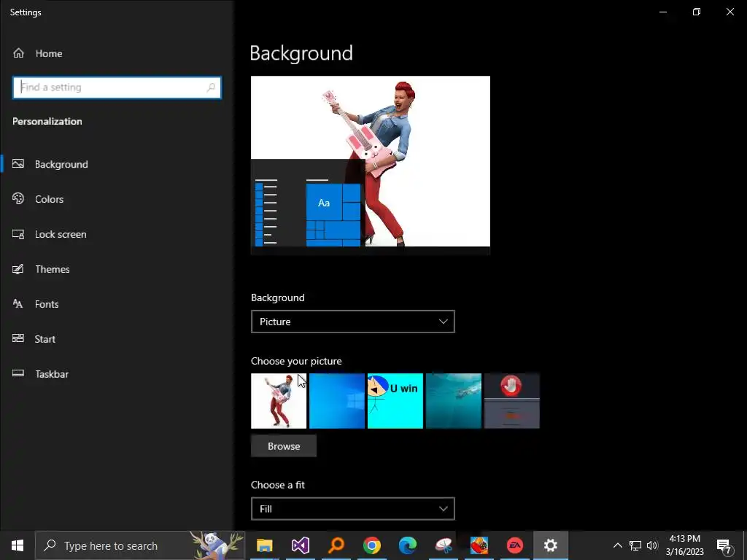Click the network icon in system tray
The image size is (747, 560).
[635, 545]
